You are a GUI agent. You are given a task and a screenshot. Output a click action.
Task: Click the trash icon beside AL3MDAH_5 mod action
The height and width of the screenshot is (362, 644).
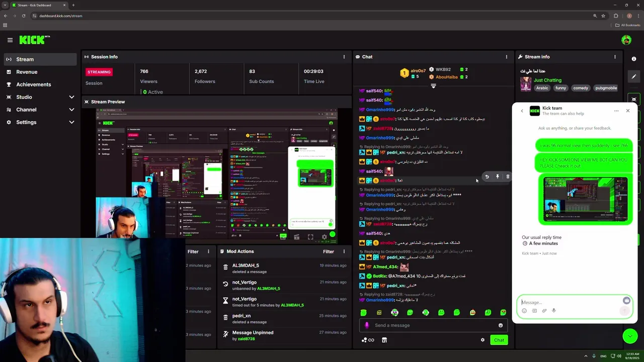click(x=225, y=268)
